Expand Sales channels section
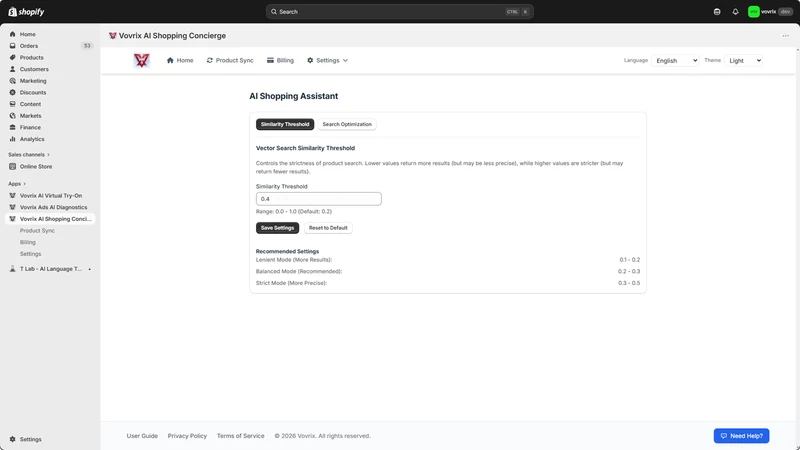The width and height of the screenshot is (800, 450). [29, 155]
